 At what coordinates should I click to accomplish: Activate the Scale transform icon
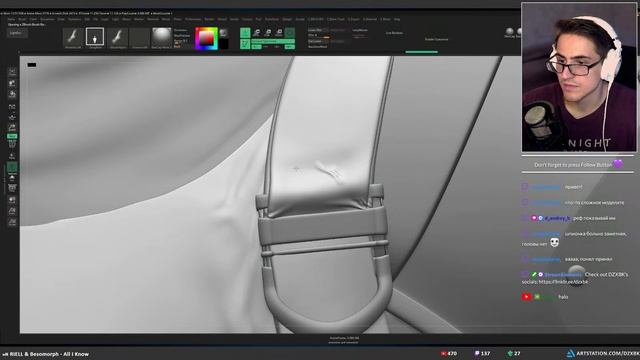[268, 33]
